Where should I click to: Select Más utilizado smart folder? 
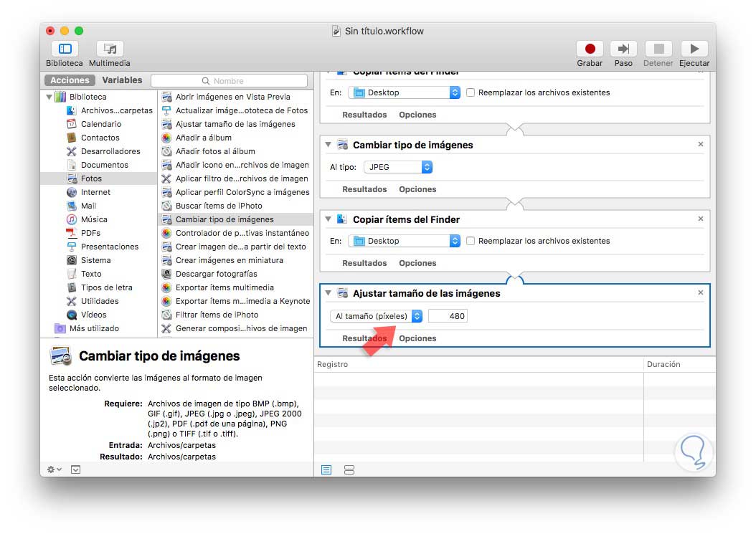[x=94, y=329]
